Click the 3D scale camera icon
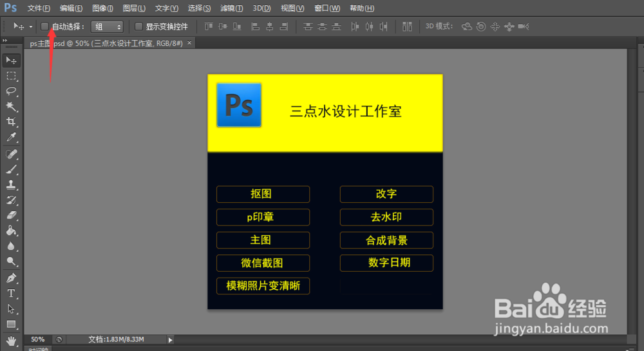This screenshot has width=644, height=351. (523, 26)
